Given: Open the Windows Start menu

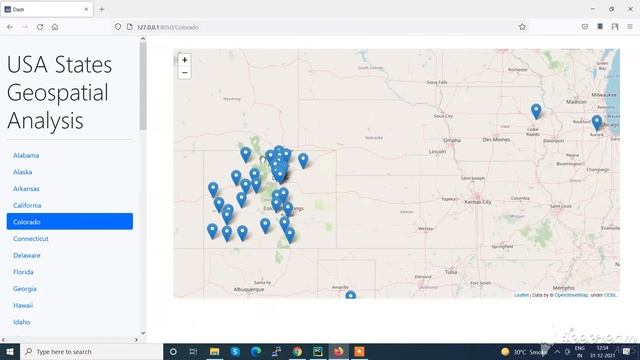Looking at the screenshot, I should pos(10,351).
